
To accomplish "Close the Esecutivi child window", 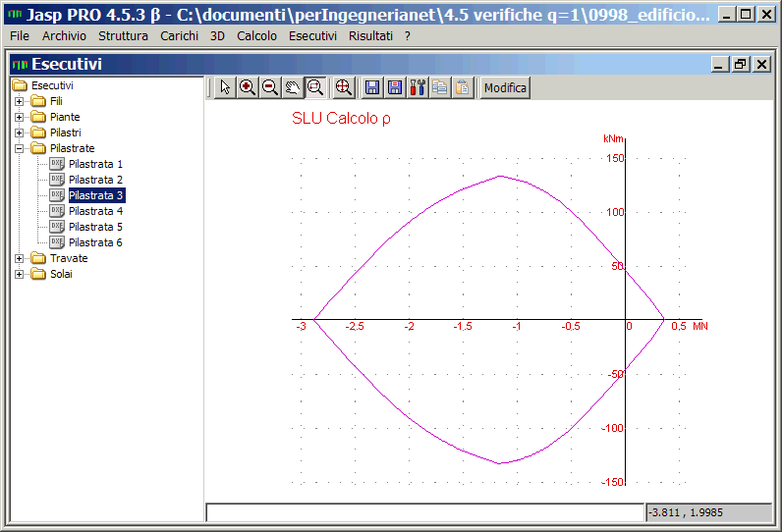I will pyautogui.click(x=761, y=64).
